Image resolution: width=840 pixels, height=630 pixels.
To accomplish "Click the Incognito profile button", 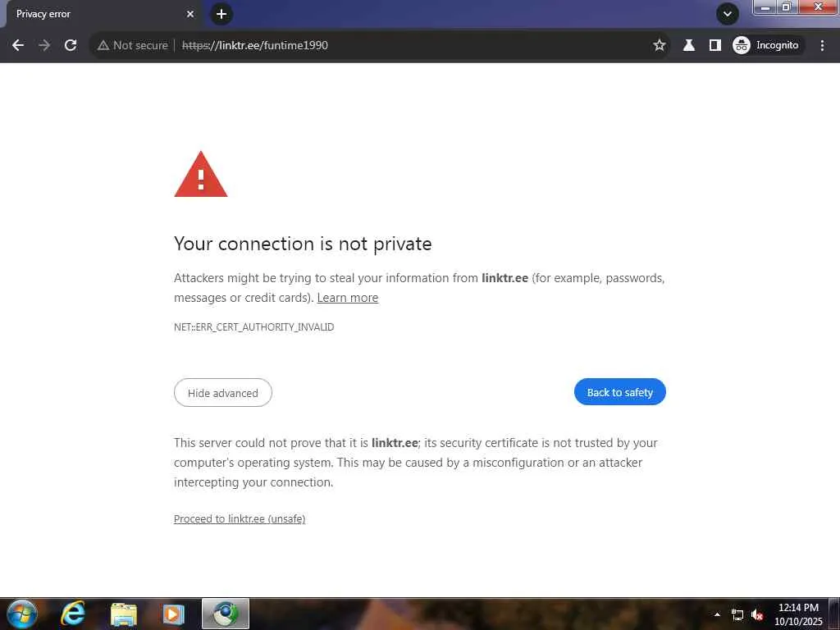I will (x=767, y=46).
